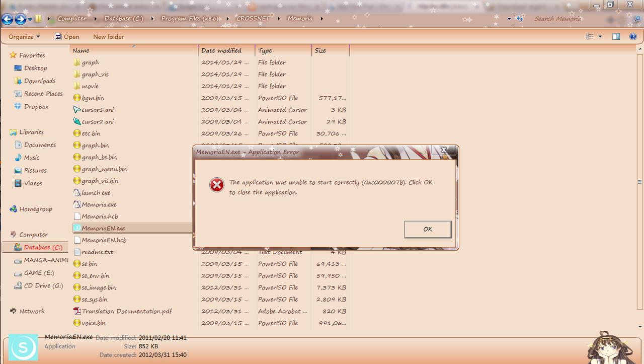Screen dimensions: 644x364
Task: Click the Forward navigation arrow
Action: point(20,19)
